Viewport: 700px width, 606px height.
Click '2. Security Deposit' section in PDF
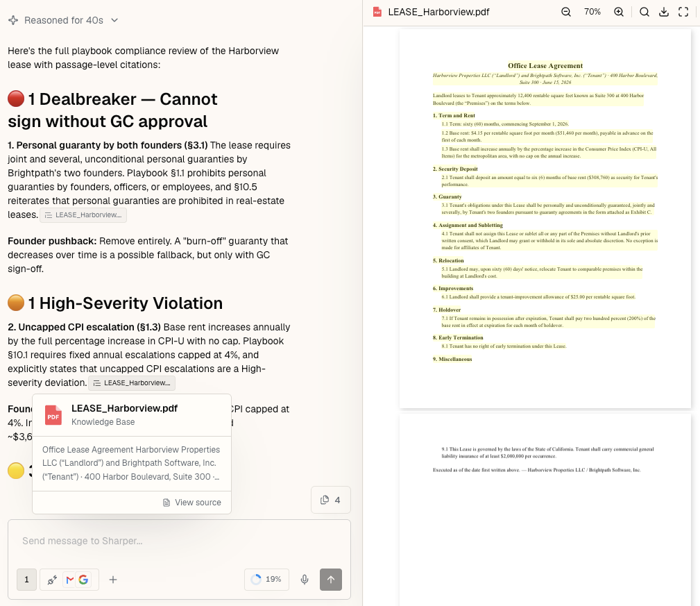(x=455, y=169)
